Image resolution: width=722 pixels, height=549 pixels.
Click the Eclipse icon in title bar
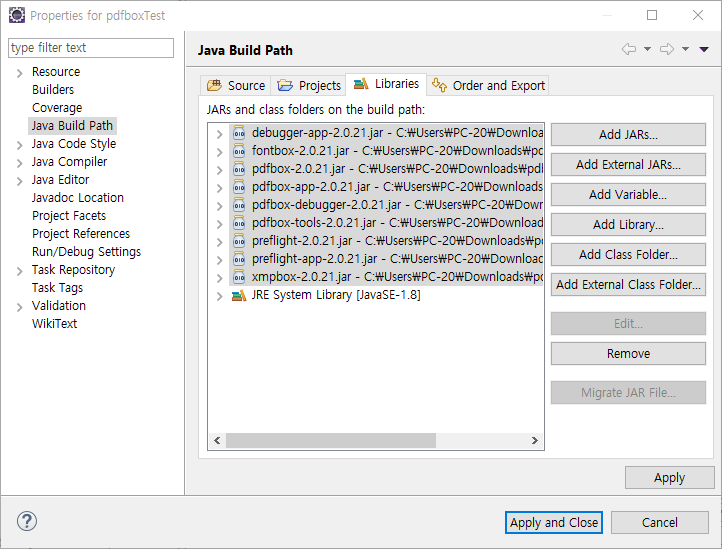tap(17, 15)
